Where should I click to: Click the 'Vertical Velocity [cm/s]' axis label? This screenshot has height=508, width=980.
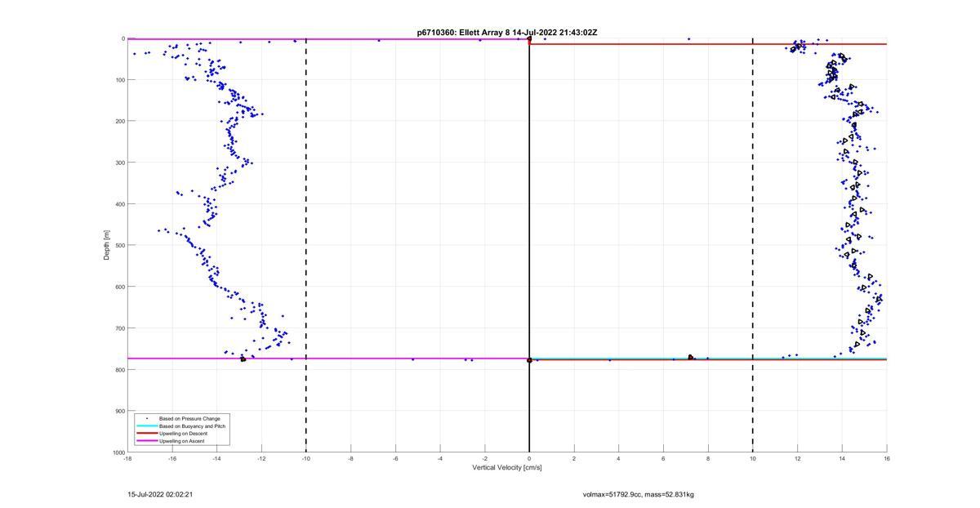click(507, 468)
